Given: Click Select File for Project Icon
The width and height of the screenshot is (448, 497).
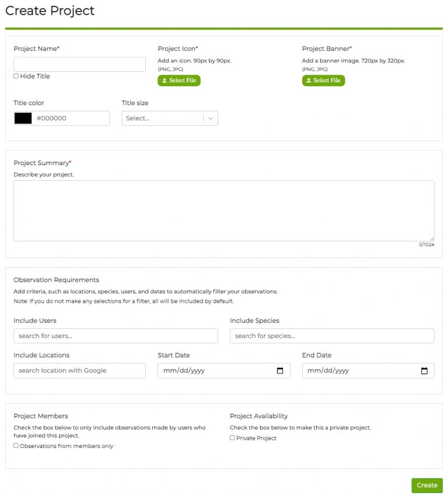Looking at the screenshot, I should tap(179, 80).
